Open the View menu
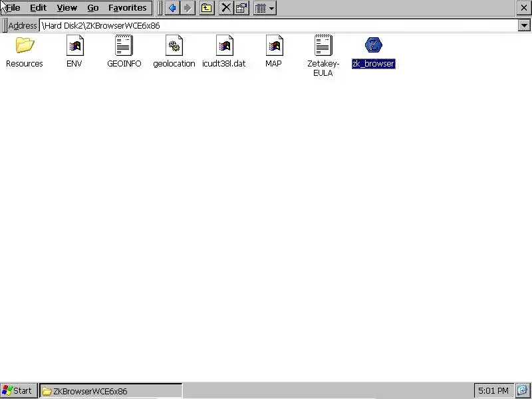The width and height of the screenshot is (532, 399). 67,7
